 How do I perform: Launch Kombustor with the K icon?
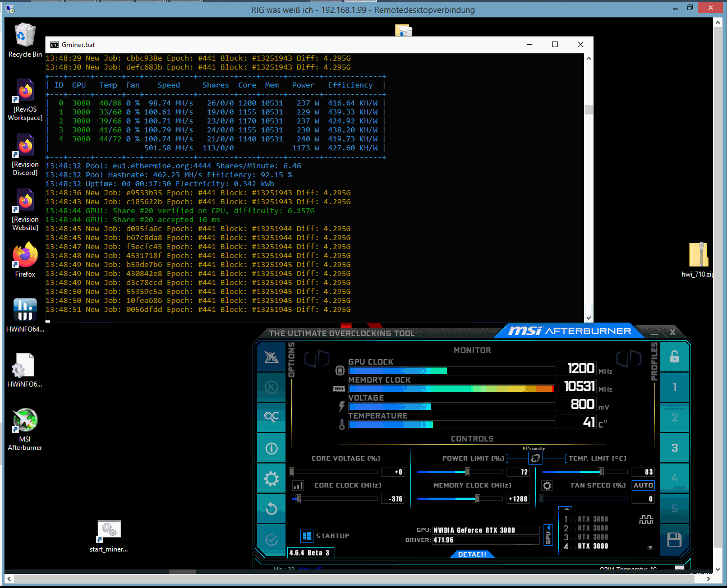click(x=272, y=387)
